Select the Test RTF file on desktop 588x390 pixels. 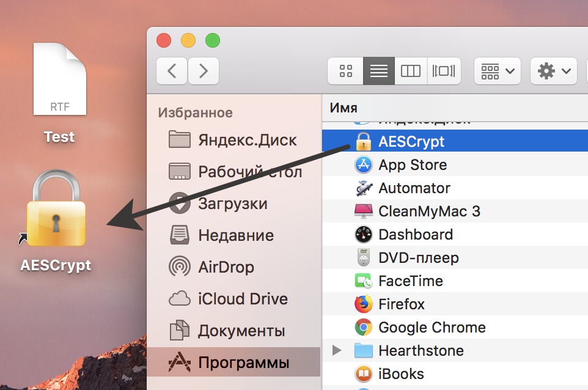(x=60, y=79)
